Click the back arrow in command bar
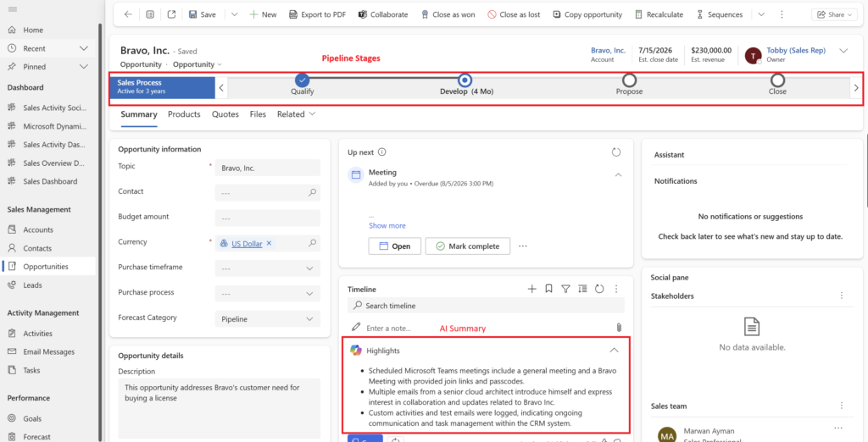868x442 pixels. click(128, 14)
